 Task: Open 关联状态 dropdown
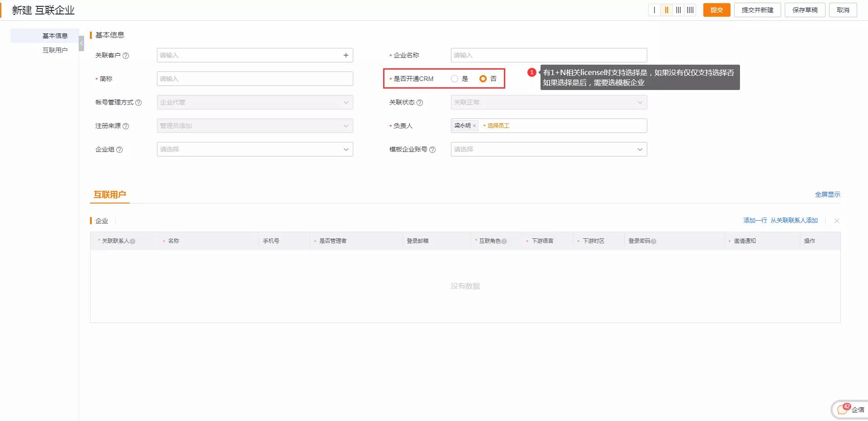pos(549,102)
